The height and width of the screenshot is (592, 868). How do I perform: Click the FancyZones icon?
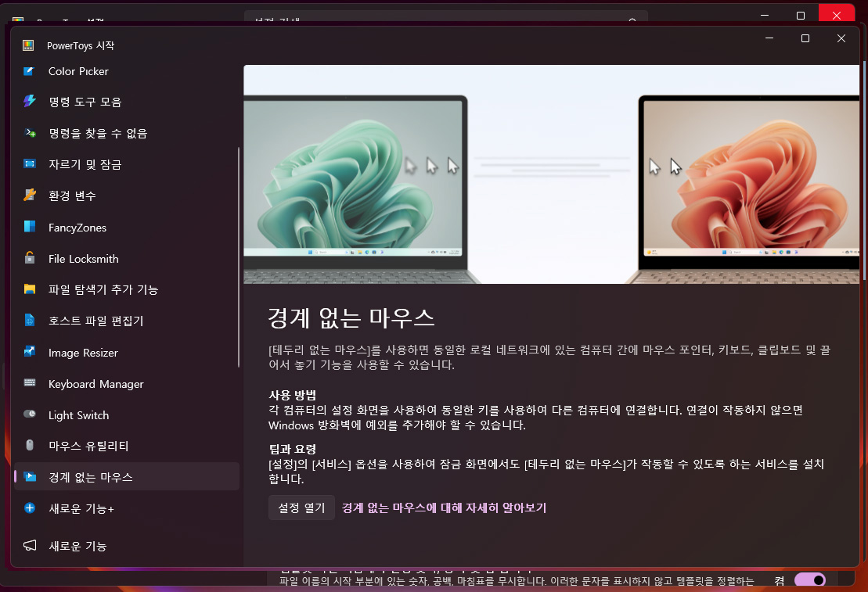pyautogui.click(x=29, y=227)
